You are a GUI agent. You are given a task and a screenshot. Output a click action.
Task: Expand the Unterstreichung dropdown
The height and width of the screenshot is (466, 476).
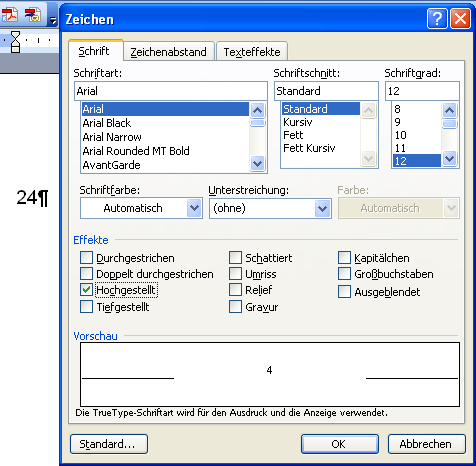click(270, 208)
